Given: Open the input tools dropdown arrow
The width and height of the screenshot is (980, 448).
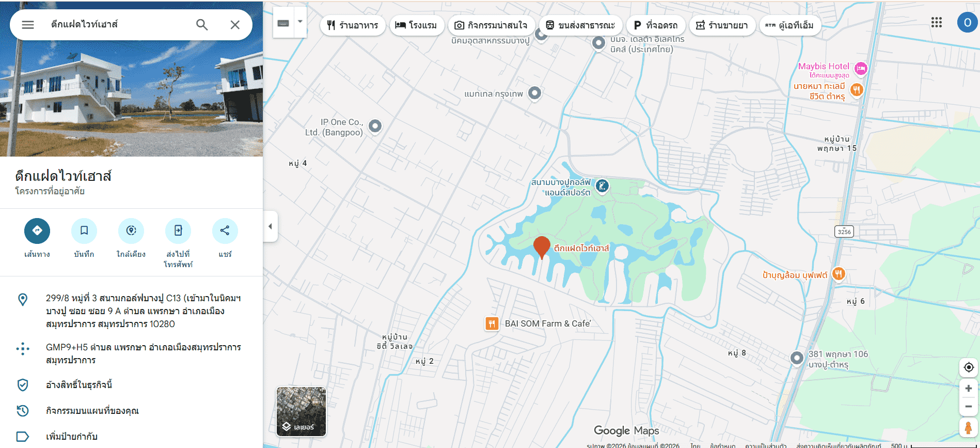Looking at the screenshot, I should point(300,22).
